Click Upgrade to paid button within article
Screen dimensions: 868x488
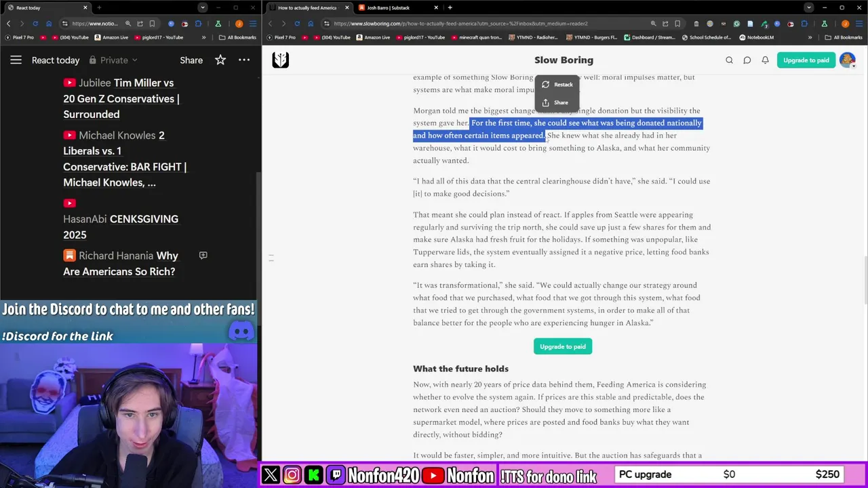pos(563,346)
